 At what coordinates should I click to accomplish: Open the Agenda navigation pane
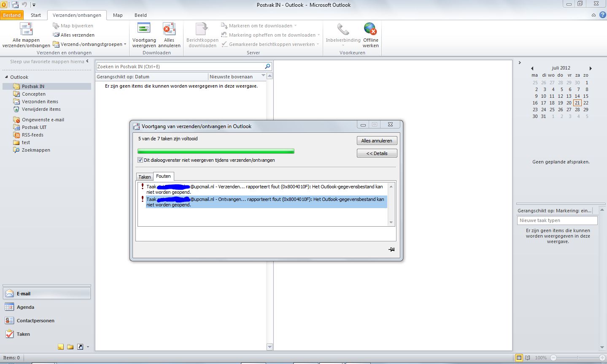tap(47, 307)
